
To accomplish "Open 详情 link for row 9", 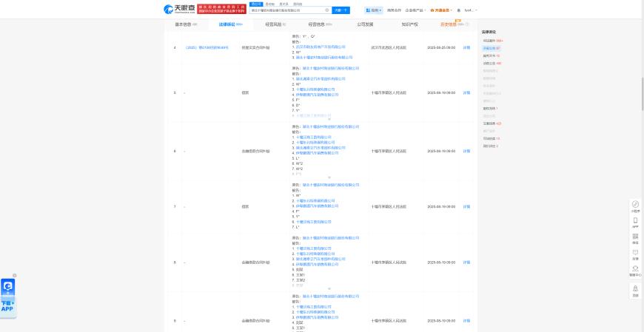I will (x=466, y=320).
